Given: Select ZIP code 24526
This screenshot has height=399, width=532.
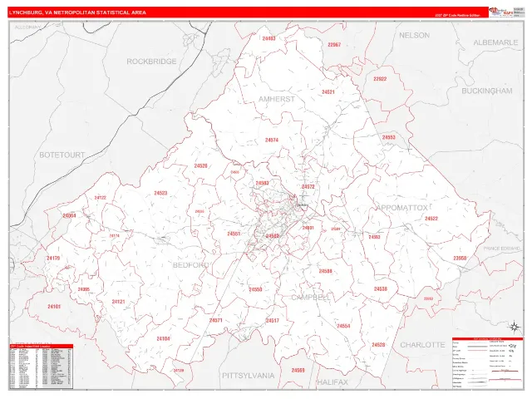Looking at the screenshot, I should click(x=200, y=166).
